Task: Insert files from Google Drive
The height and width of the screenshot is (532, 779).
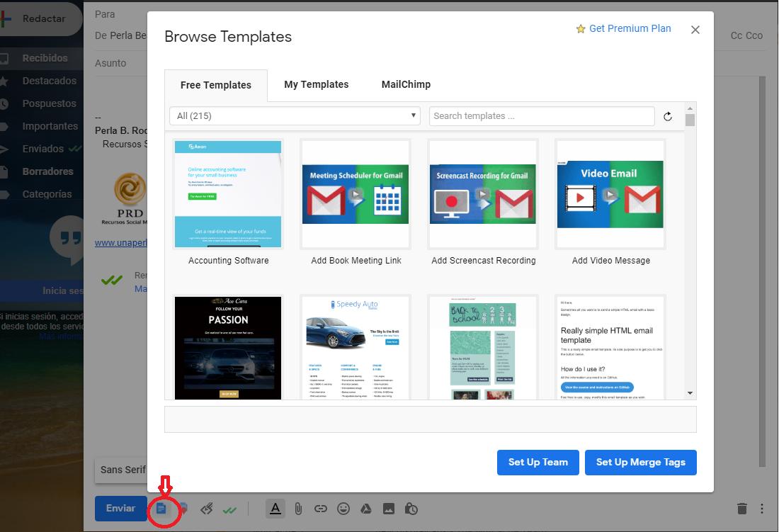Action: point(366,508)
